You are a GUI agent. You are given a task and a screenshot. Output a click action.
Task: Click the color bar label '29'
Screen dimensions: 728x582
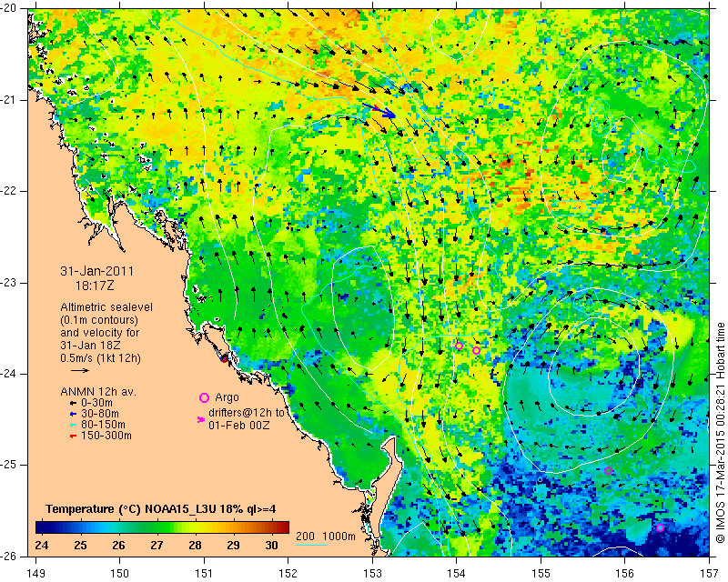point(233,545)
